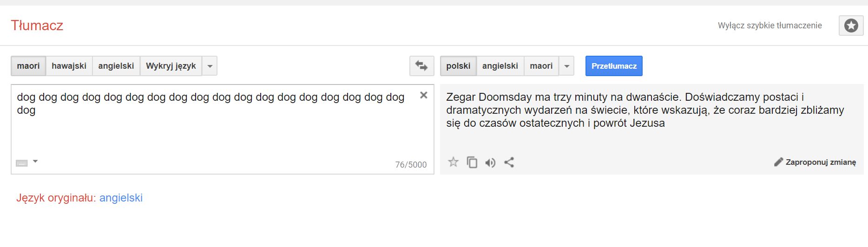Viewport: 868px width, 247px height.
Task: Expand the target language dropdown arrow
Action: tap(566, 66)
